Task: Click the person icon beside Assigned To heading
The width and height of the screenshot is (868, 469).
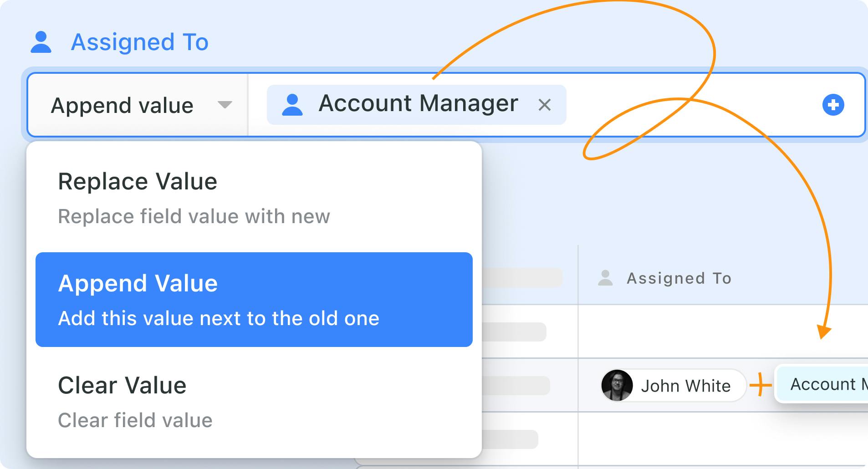Action: (41, 42)
